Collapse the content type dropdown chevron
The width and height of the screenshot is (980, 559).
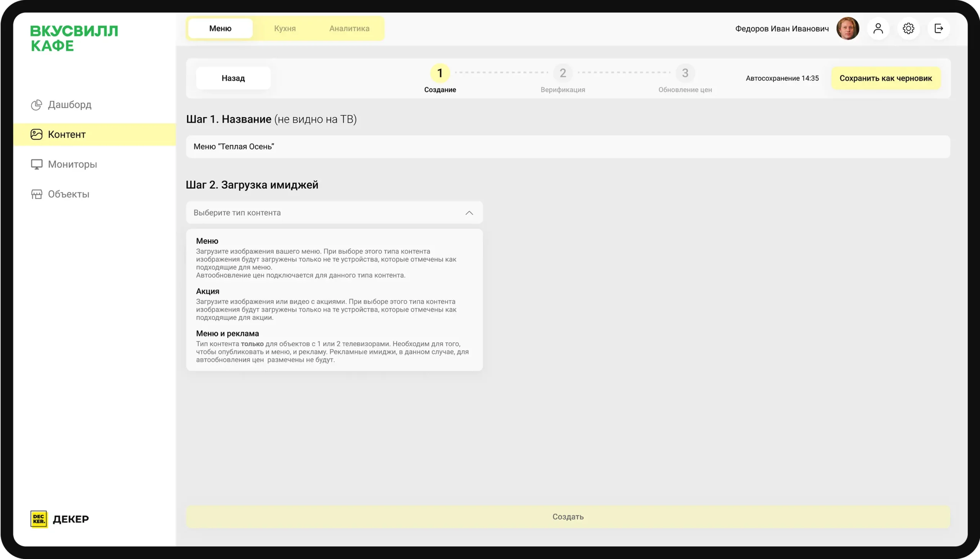coord(469,213)
